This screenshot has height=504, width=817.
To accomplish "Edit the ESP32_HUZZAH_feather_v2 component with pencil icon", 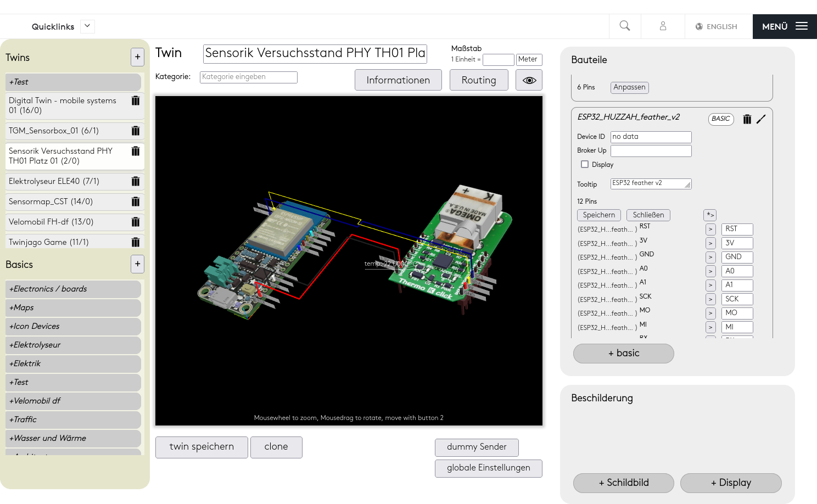I will (x=761, y=119).
